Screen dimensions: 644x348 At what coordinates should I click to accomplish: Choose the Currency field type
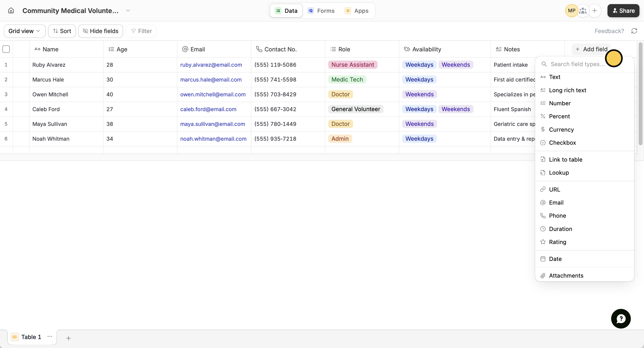pyautogui.click(x=562, y=130)
